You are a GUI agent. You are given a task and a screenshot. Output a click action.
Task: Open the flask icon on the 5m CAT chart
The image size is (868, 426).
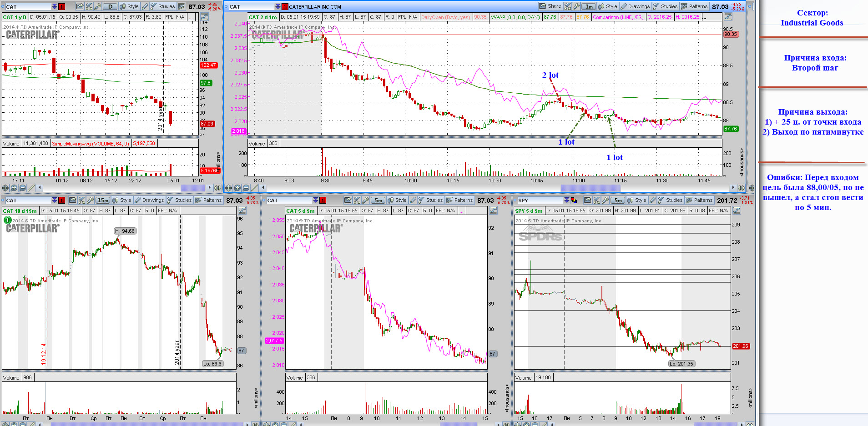pyautogui.click(x=357, y=200)
